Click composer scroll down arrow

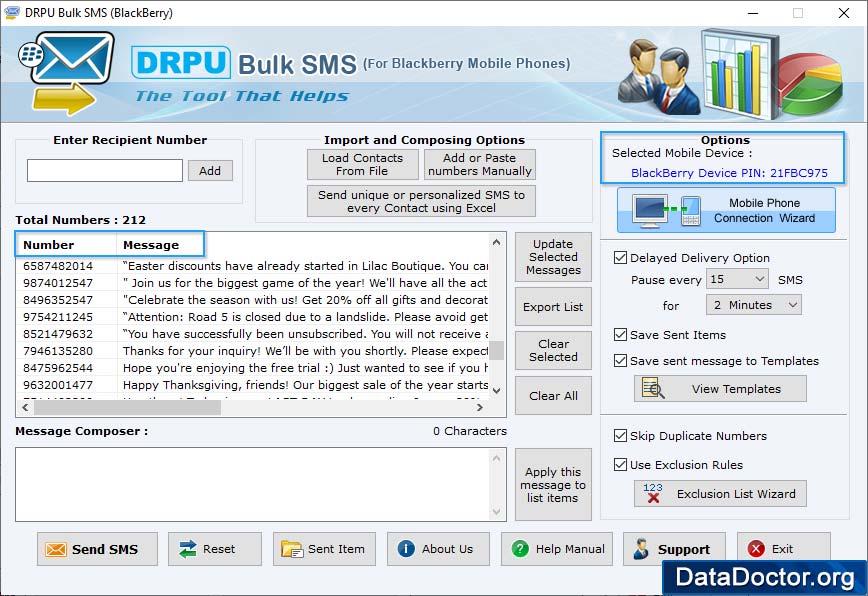pos(497,511)
